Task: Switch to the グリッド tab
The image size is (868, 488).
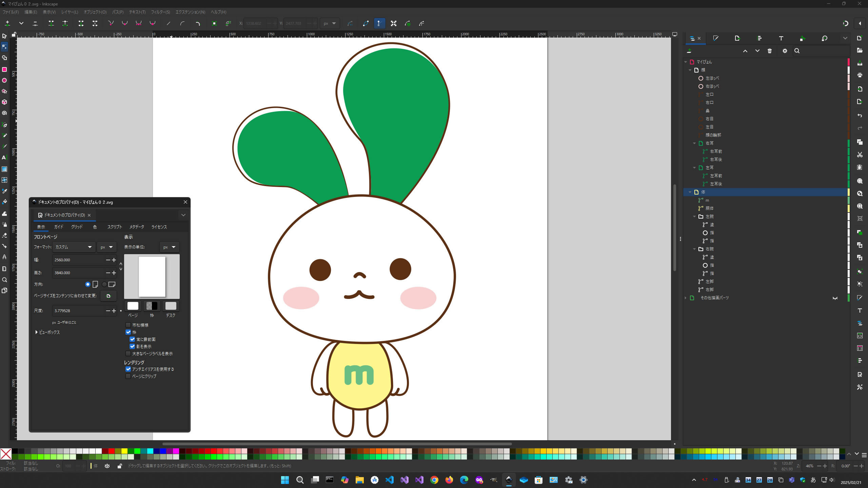Action: pos(77,227)
